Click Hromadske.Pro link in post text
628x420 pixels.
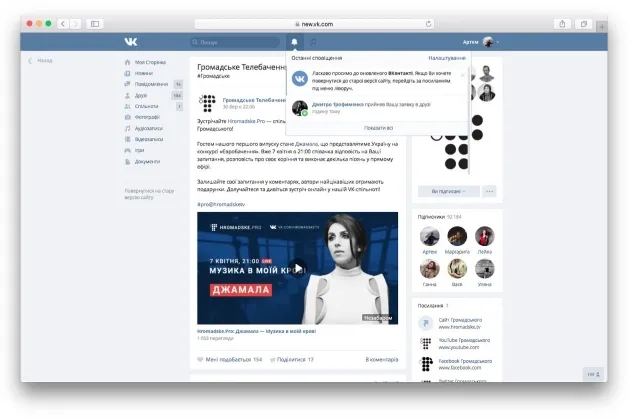[246, 121]
